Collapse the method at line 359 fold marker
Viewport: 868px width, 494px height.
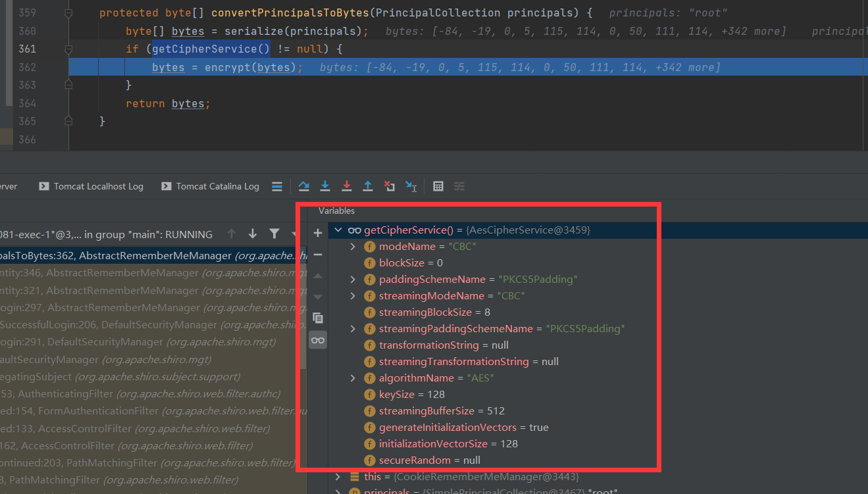click(x=68, y=13)
